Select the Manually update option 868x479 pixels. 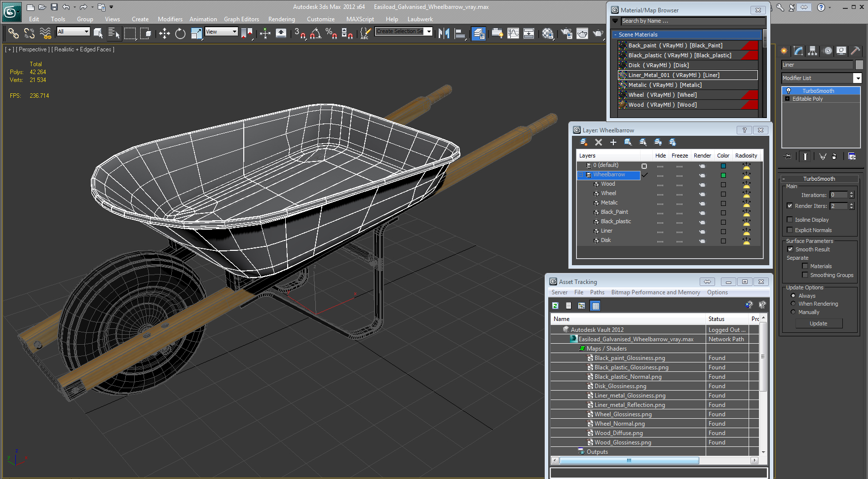tap(793, 312)
